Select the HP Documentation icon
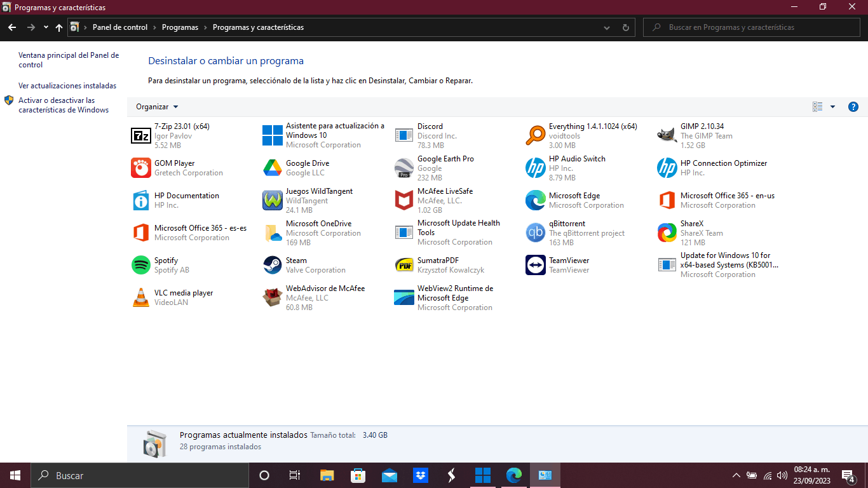This screenshot has width=868, height=488. click(x=140, y=200)
